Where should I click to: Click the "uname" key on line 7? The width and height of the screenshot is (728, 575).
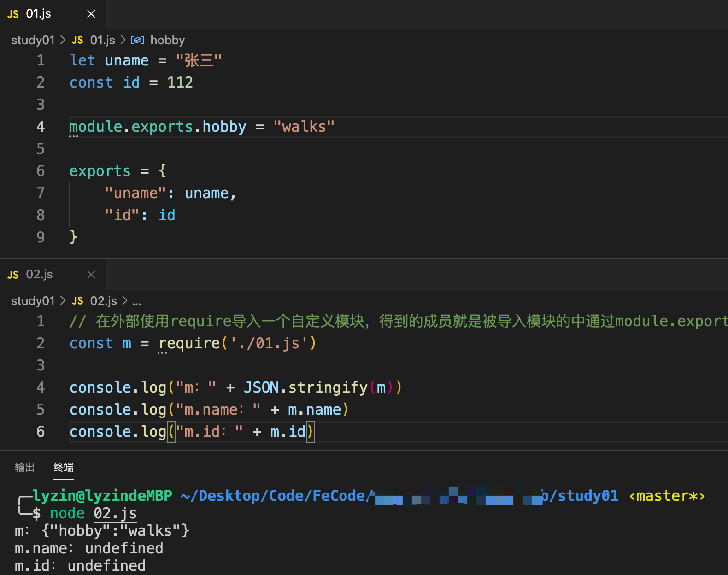(135, 193)
